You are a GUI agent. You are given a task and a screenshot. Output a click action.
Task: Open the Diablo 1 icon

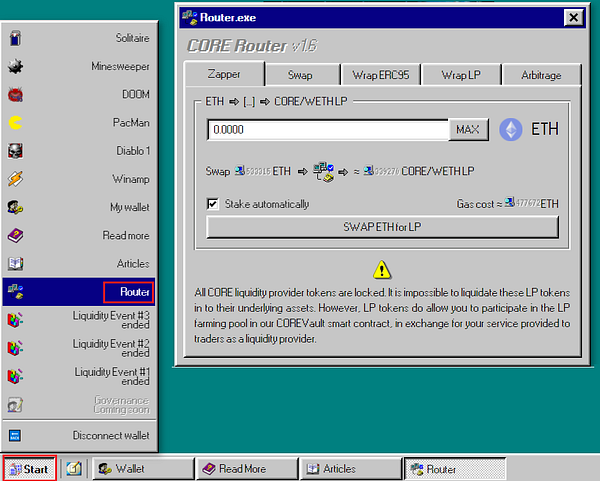15,151
